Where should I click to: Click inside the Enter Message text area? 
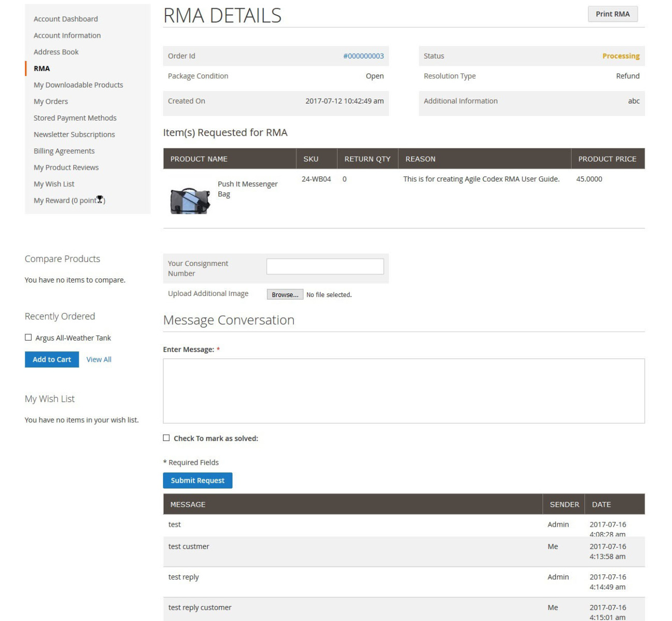[403, 391]
